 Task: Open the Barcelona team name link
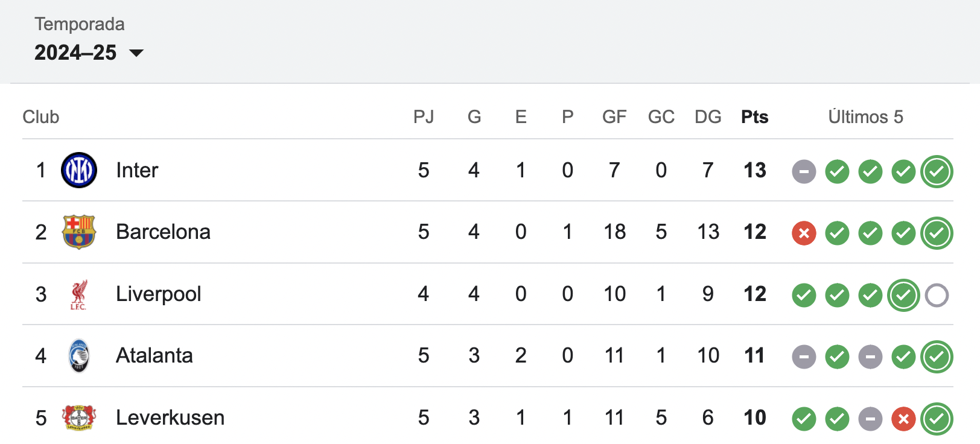coord(163,232)
